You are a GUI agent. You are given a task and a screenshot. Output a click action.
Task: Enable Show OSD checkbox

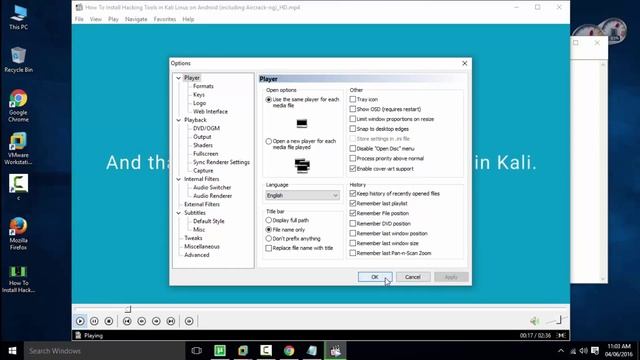point(353,109)
